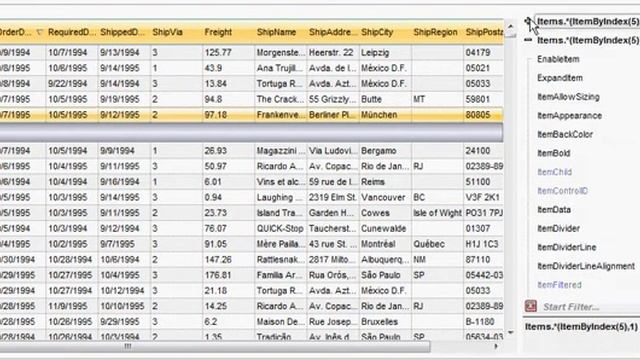Viewport: 640px width, 360px height.
Task: Click the Rattlesnak... ship name cell
Action: pyautogui.click(x=280, y=259)
